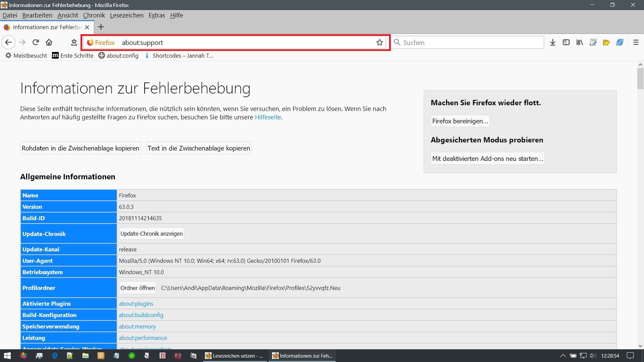Click the yellow folder toolbar icon
644x362 pixels.
click(x=606, y=43)
